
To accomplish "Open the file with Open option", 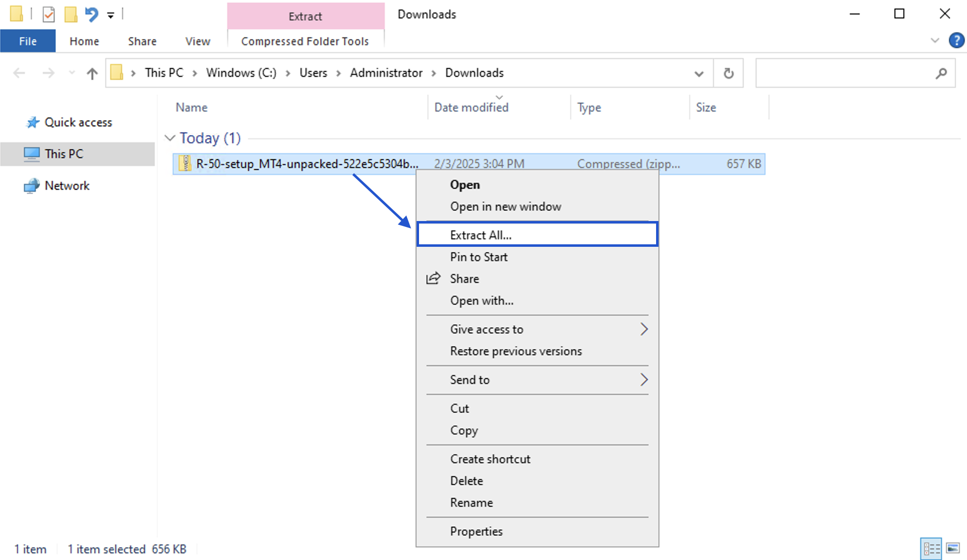I will point(465,184).
